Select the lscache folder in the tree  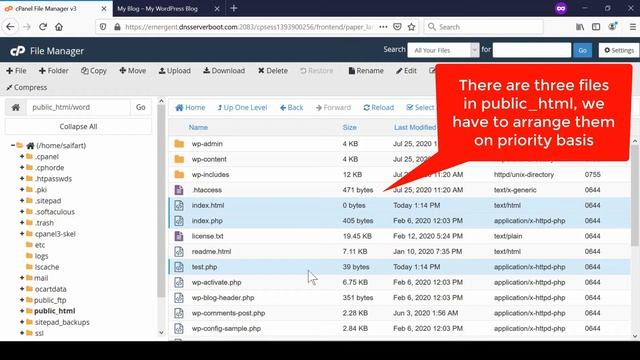(47, 267)
